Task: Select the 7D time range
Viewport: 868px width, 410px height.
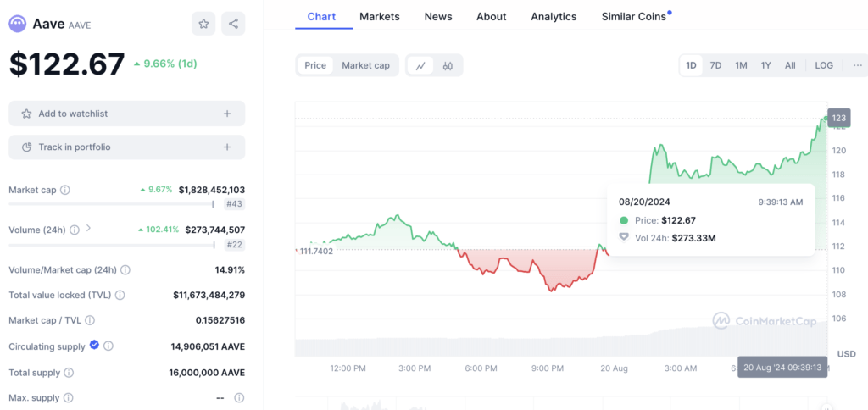Action: 715,65
